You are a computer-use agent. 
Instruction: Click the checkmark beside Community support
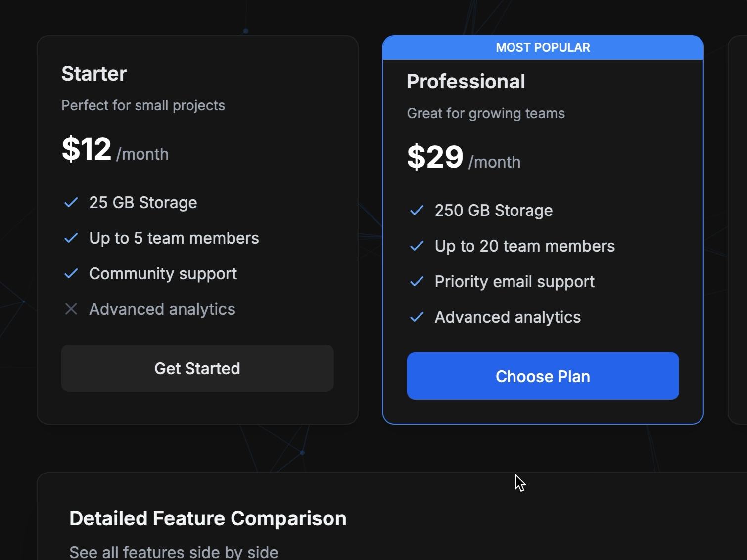pos(71,273)
